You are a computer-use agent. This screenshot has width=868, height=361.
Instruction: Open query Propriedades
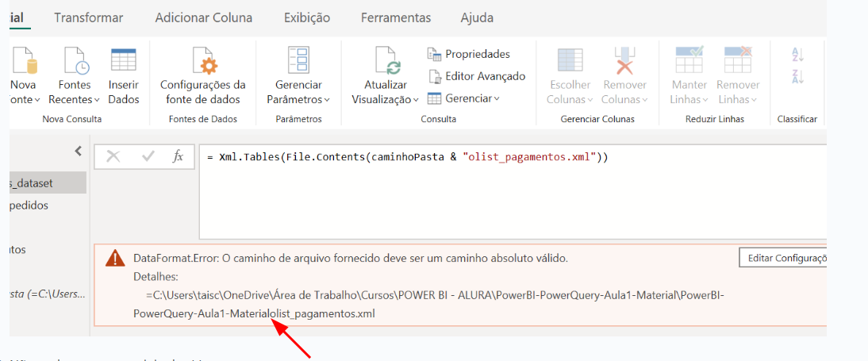pyautogui.click(x=469, y=54)
